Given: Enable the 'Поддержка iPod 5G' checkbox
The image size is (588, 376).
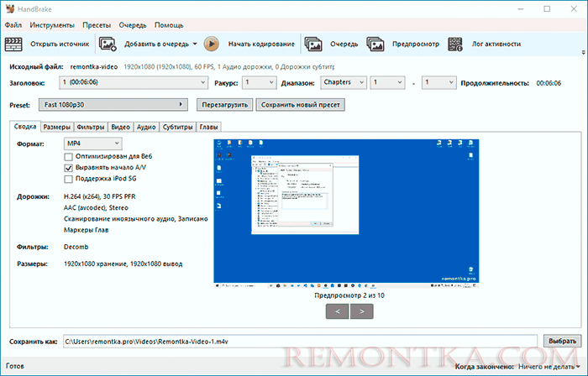Looking at the screenshot, I should (x=69, y=180).
